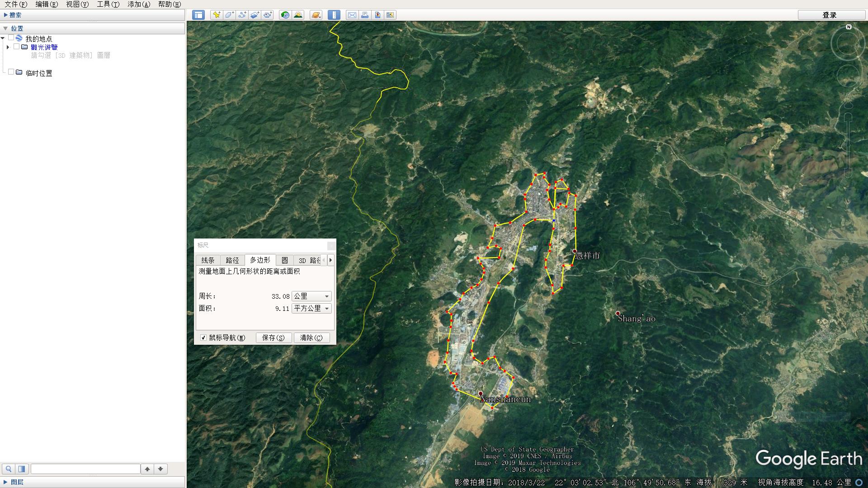Uncheck the 鼠标导航 checkbox in ruler dialog
The height and width of the screenshot is (488, 868).
[x=203, y=338]
